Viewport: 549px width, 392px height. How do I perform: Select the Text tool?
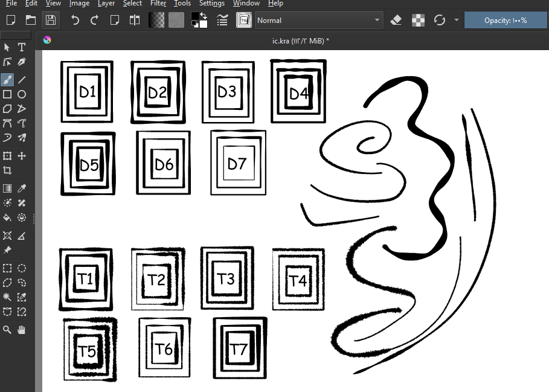[22, 47]
